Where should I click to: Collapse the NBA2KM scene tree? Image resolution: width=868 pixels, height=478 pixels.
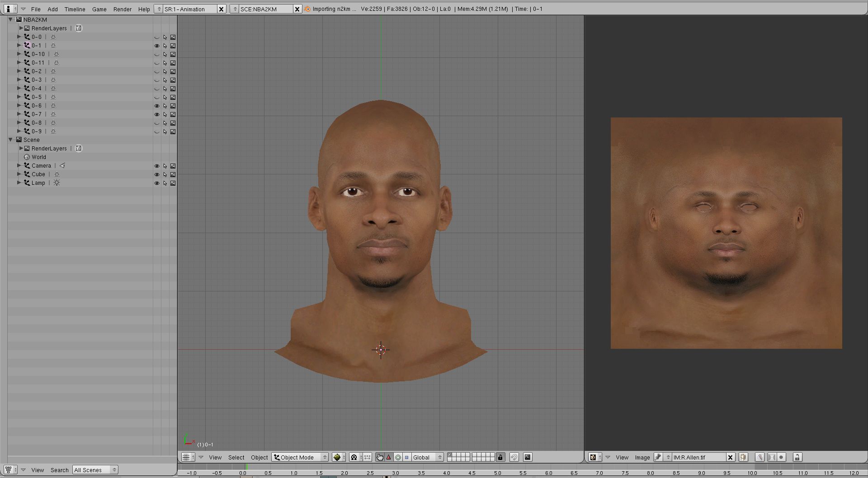(x=10, y=19)
